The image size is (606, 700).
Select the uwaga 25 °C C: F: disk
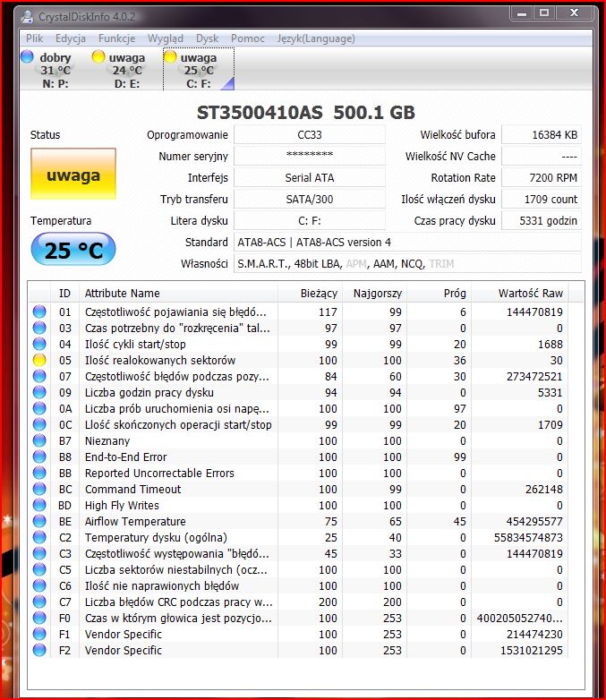[x=199, y=70]
